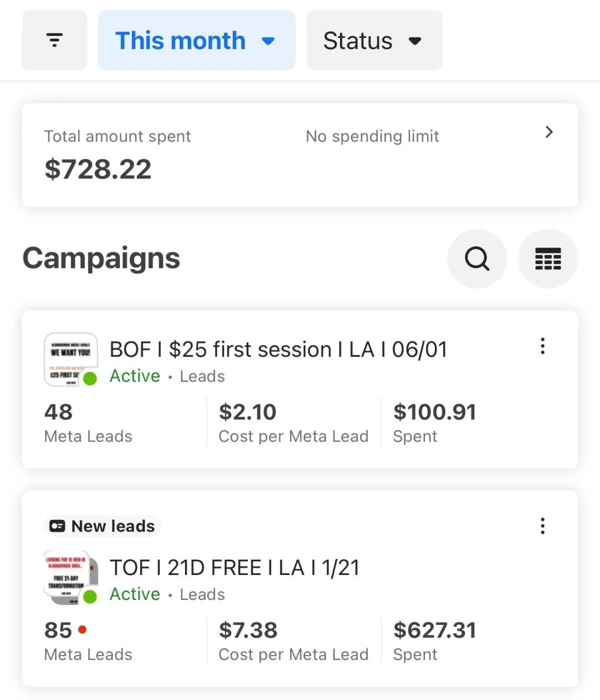Tap the BOF campaign ad thumbnail
600x700 pixels.
pyautogui.click(x=69, y=358)
